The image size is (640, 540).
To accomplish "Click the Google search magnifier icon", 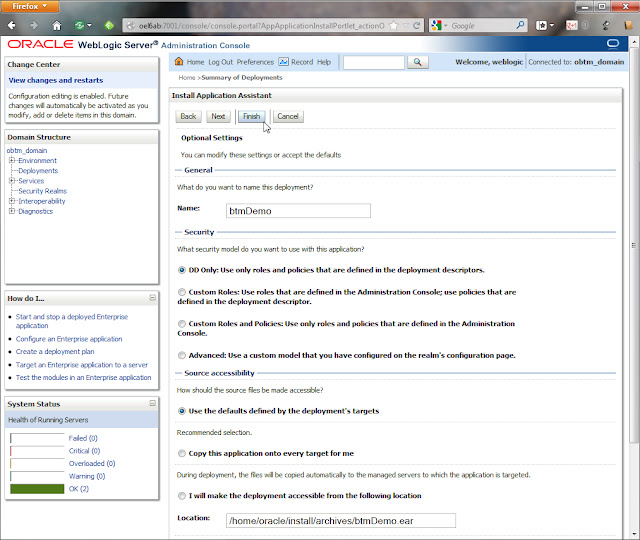I will [520, 25].
